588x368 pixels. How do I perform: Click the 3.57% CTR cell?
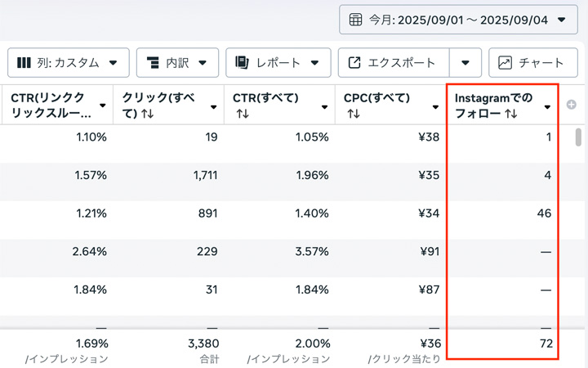point(312,251)
